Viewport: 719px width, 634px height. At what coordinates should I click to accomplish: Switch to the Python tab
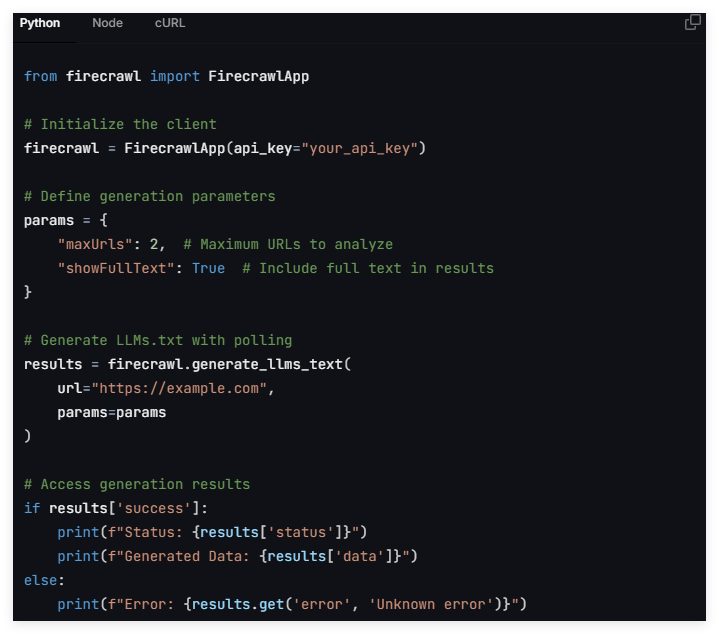click(40, 23)
